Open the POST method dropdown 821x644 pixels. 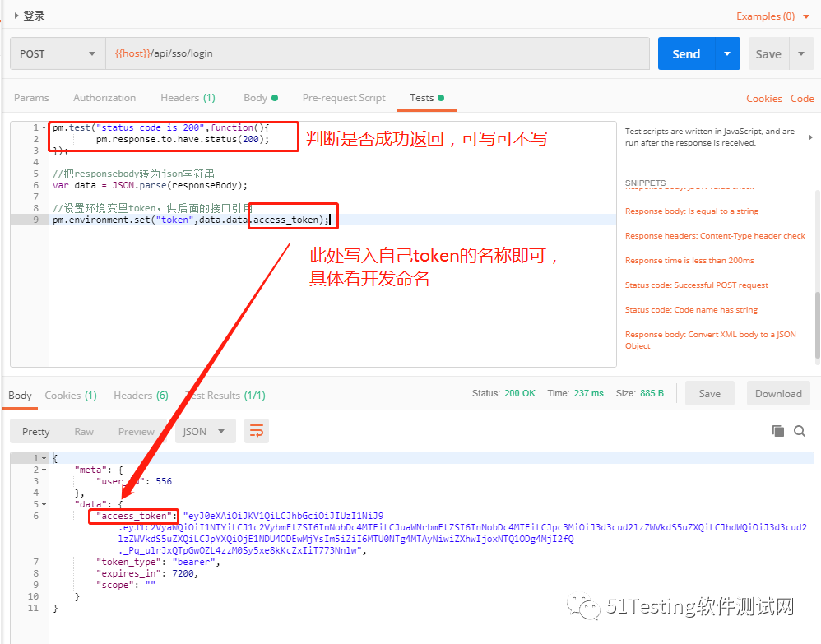[x=57, y=54]
